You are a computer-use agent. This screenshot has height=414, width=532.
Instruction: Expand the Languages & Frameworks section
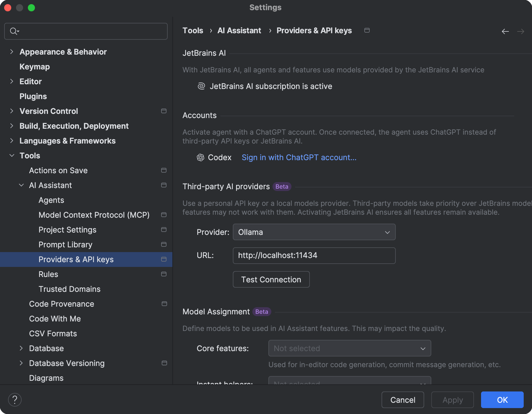[x=12, y=141]
